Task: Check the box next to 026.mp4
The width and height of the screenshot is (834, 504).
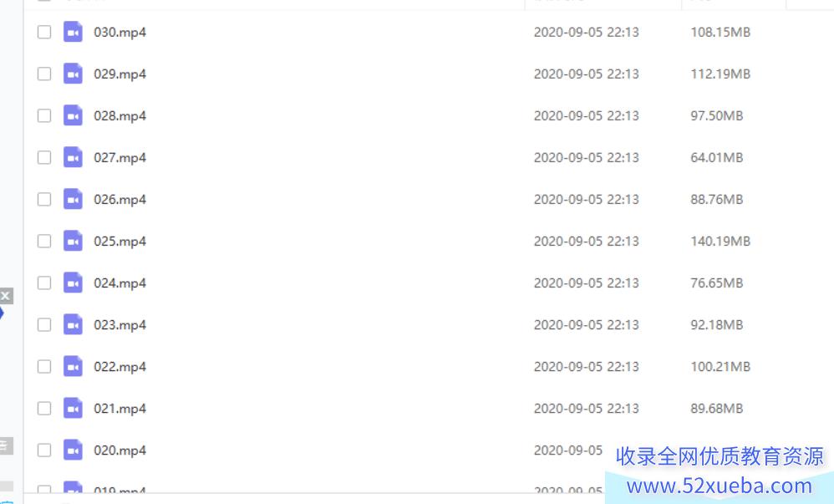Action: (44, 199)
